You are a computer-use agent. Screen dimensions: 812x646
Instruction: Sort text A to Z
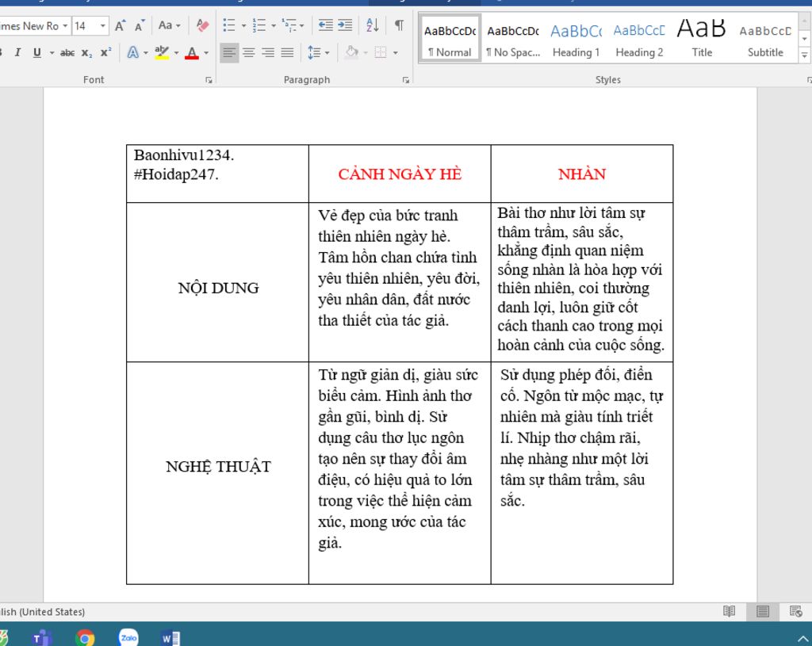coord(372,25)
